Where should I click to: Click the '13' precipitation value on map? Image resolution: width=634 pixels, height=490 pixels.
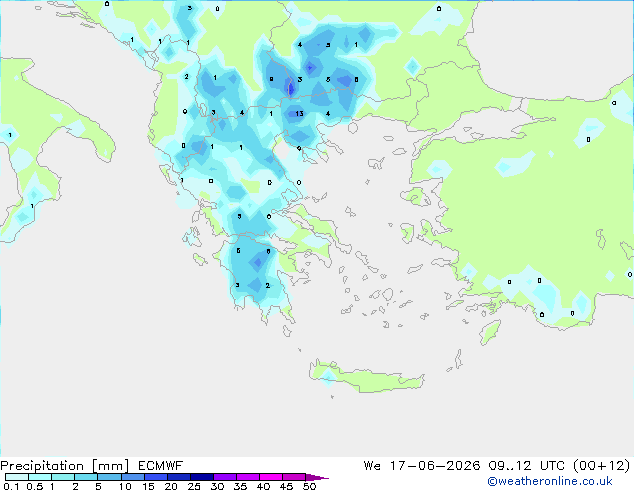(299, 114)
